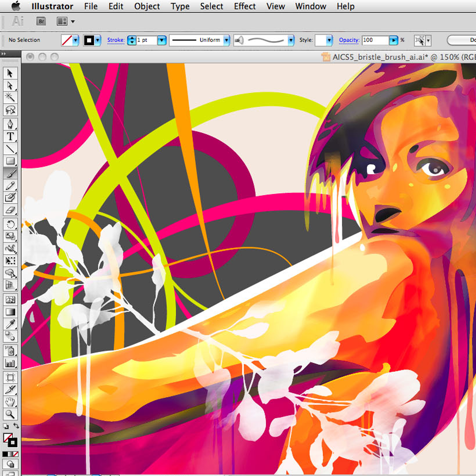The image size is (476, 476).
Task: Select the Scale tool
Action: (x=10, y=237)
